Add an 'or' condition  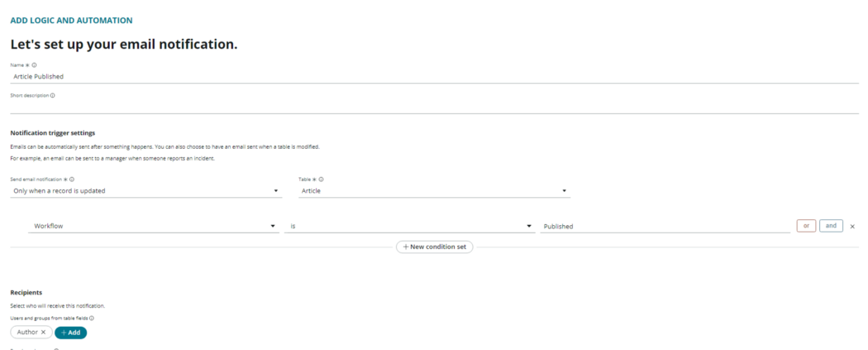(x=806, y=226)
